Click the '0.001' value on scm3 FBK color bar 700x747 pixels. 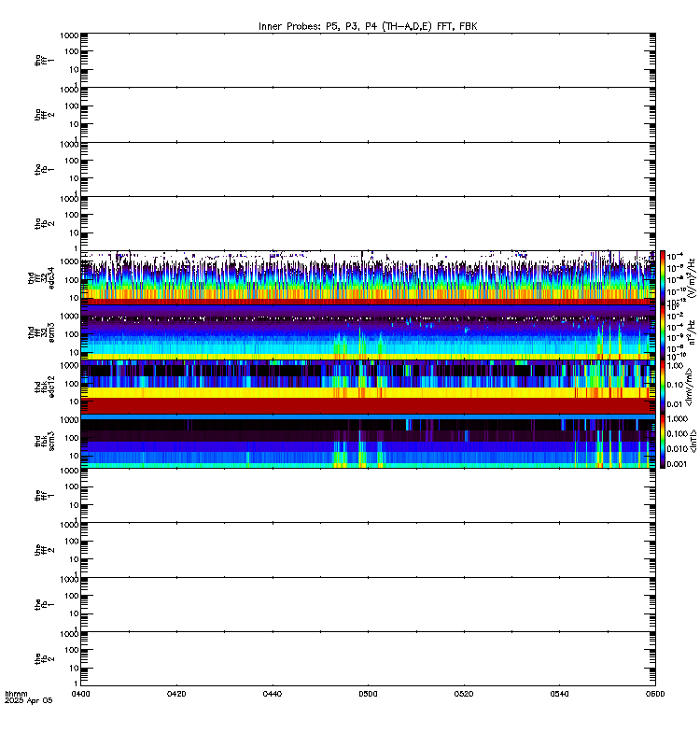coord(678,464)
